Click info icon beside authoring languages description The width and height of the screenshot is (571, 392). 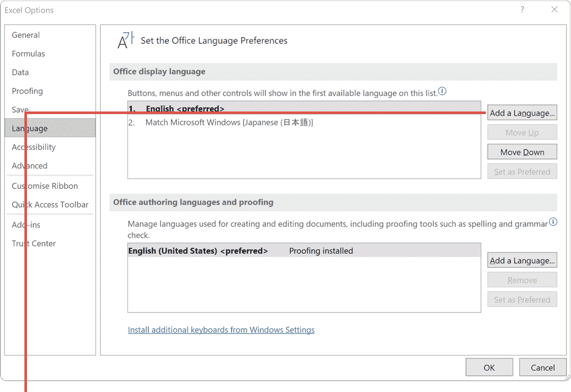pos(553,221)
